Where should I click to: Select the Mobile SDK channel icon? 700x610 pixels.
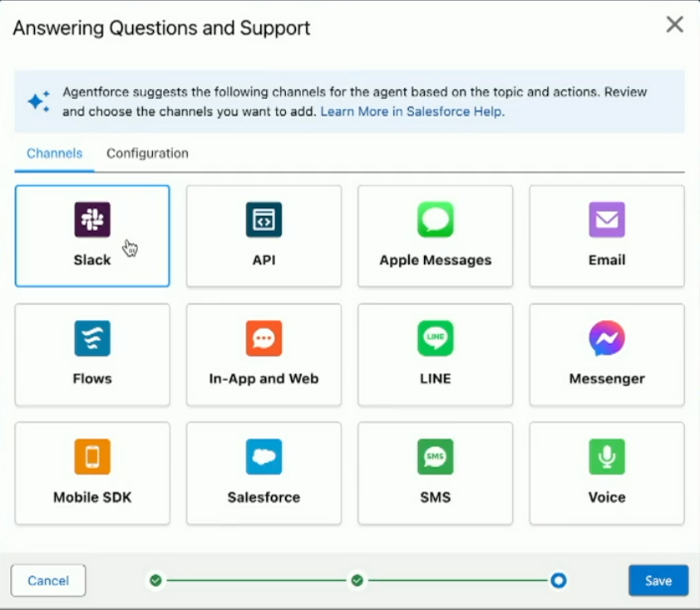click(x=92, y=456)
